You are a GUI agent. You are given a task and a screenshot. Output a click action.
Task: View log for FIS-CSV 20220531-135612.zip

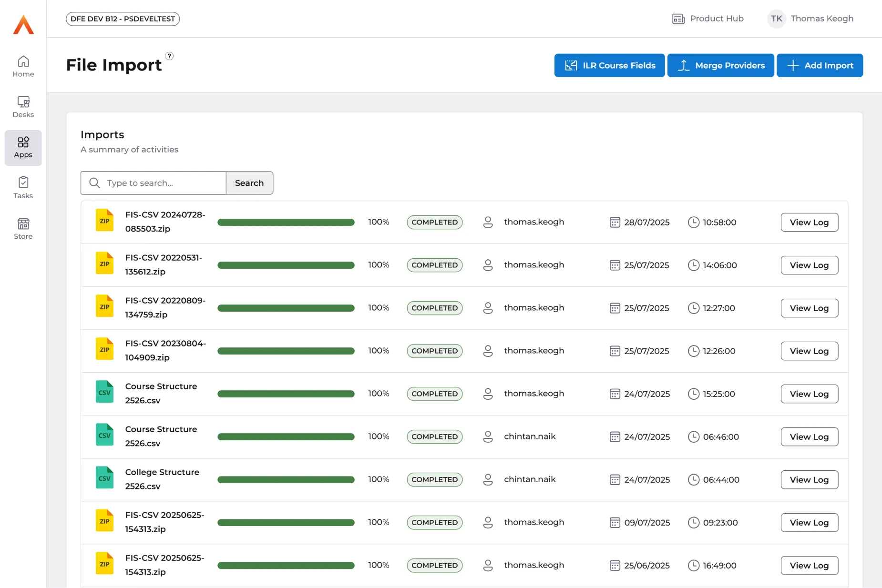point(809,265)
